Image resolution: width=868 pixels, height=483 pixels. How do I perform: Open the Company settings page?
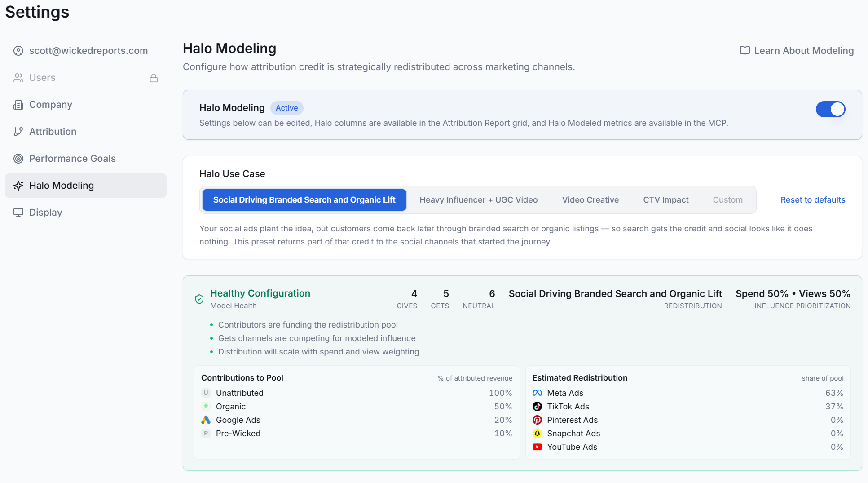(x=86, y=105)
